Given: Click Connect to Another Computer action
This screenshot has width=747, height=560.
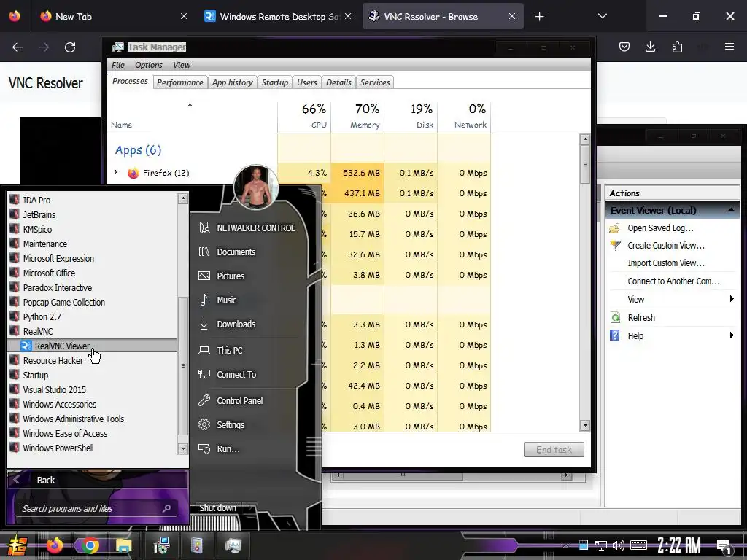Looking at the screenshot, I should click(x=673, y=281).
